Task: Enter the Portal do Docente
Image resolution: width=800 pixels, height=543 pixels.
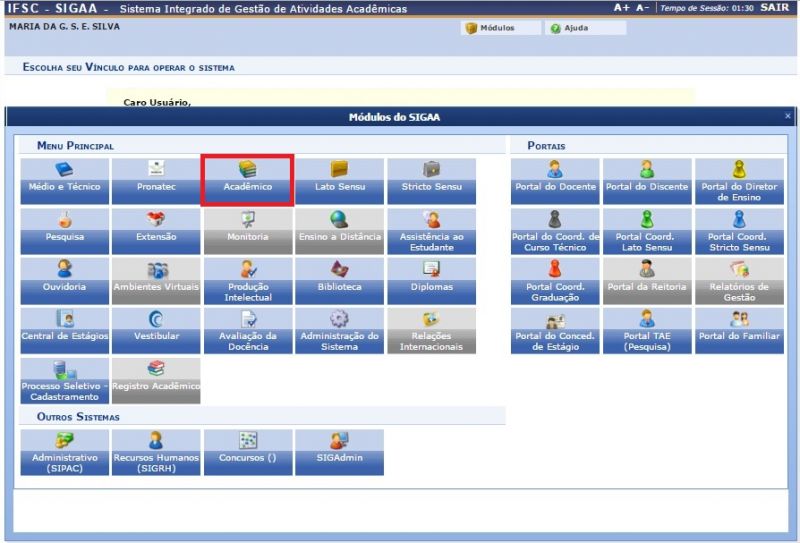Action: point(555,181)
